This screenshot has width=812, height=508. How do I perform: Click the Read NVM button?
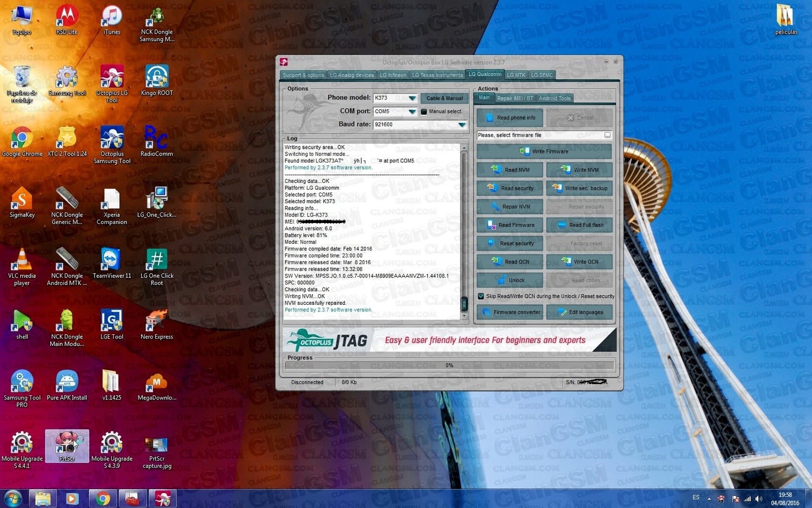click(510, 170)
